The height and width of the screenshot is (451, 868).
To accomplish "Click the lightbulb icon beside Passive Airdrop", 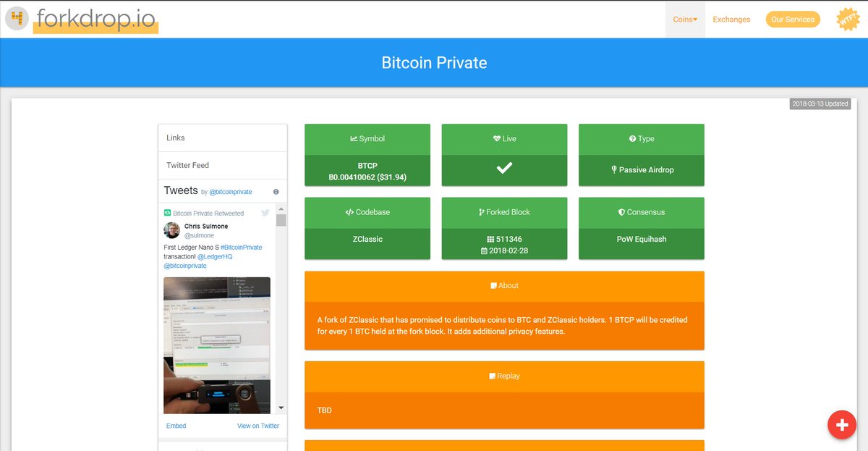I will click(x=614, y=169).
